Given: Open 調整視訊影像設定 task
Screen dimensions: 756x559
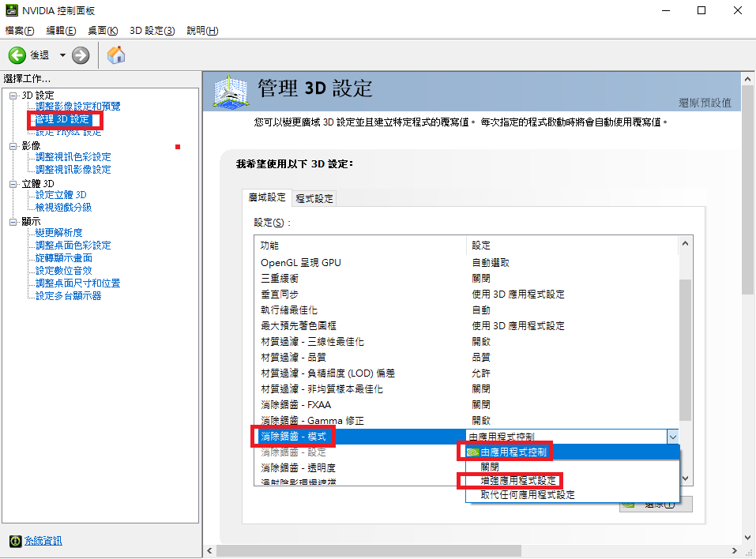Looking at the screenshot, I should [73, 170].
